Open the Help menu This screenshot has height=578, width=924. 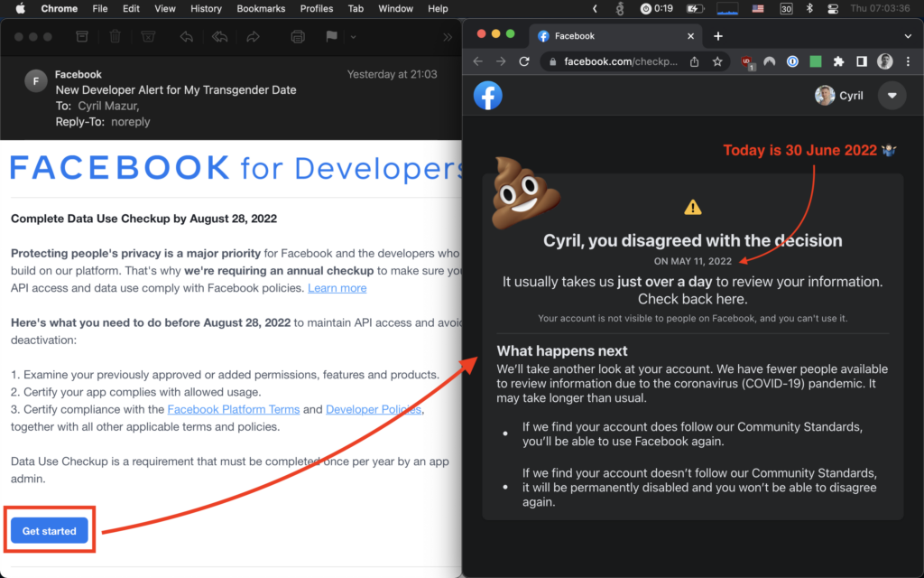point(438,8)
